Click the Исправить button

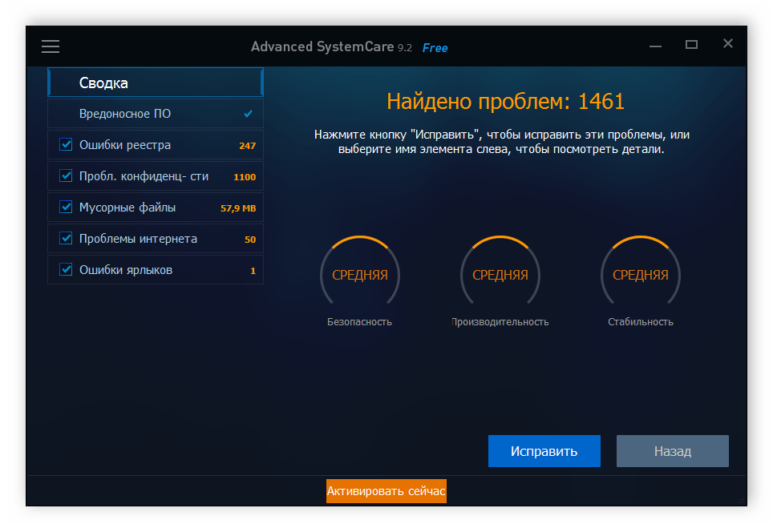(x=544, y=451)
